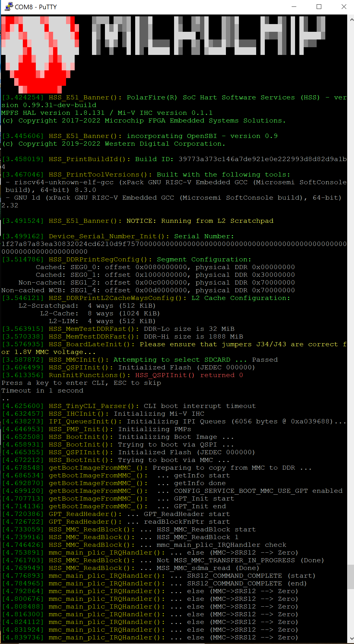354x644 pixels.
Task: Click 'L2 Cache Configuration:' heading
Action: [x=241, y=298]
